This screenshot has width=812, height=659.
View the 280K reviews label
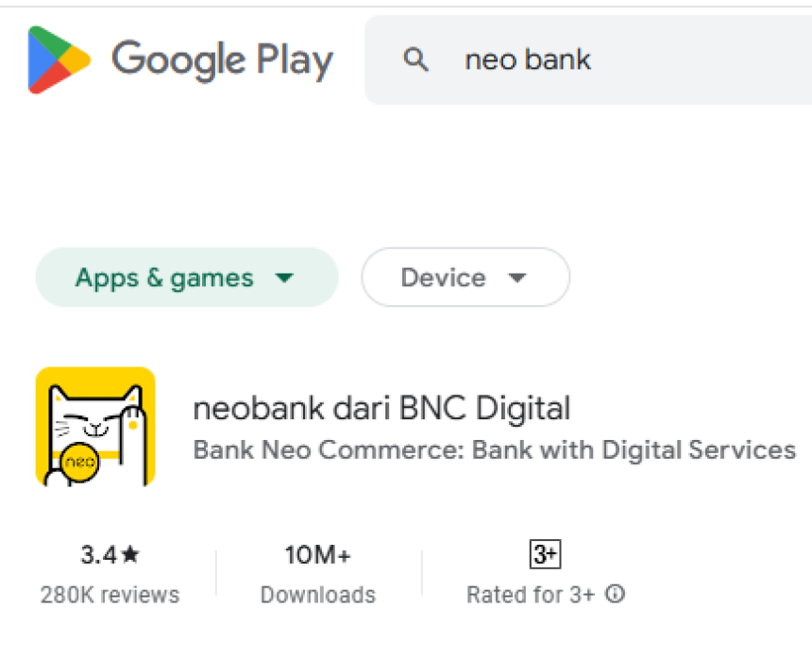(x=110, y=595)
